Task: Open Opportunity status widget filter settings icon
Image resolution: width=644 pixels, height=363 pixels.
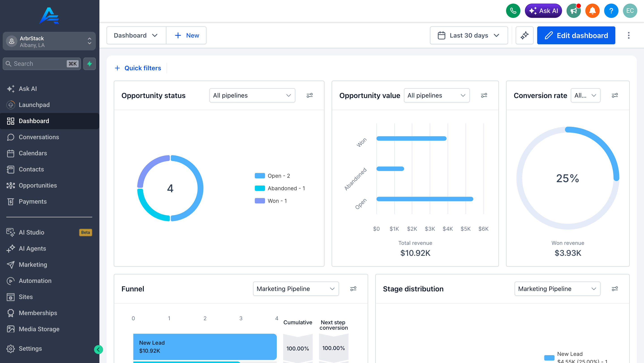Action: click(309, 95)
